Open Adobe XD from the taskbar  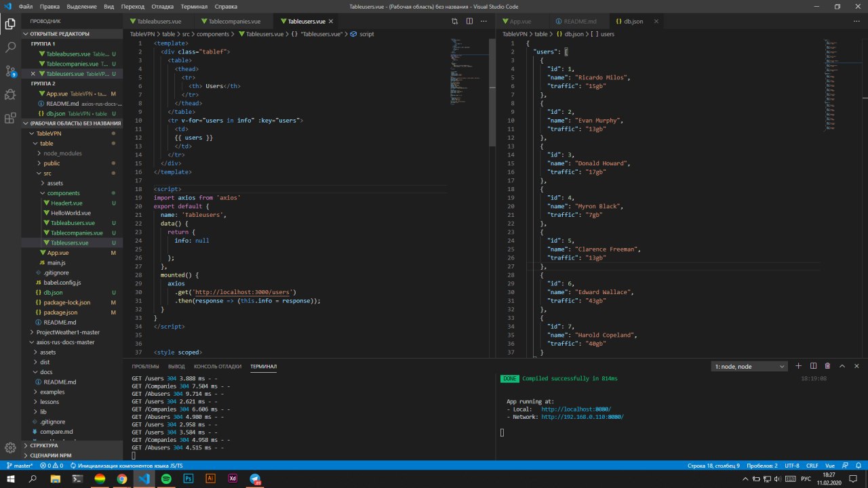(233, 479)
